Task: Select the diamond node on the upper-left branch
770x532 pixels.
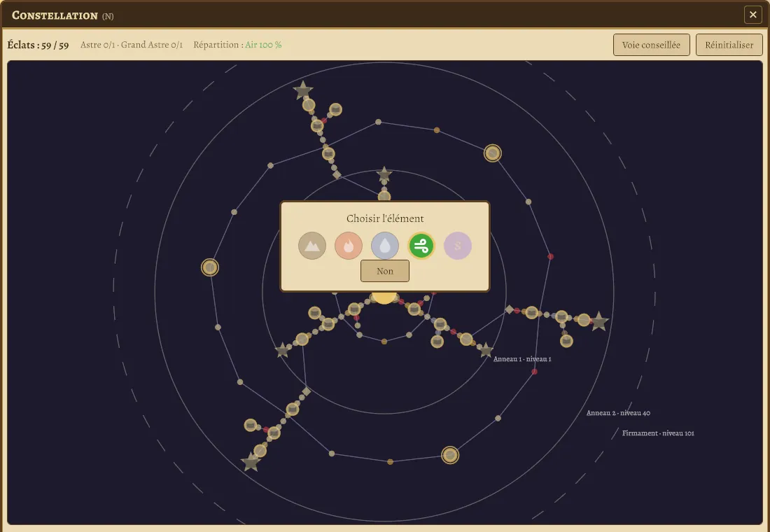Action: pos(337,175)
